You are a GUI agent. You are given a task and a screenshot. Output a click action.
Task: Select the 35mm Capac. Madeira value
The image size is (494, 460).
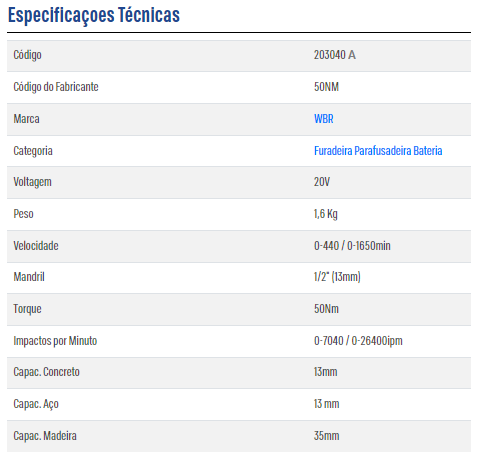click(326, 436)
